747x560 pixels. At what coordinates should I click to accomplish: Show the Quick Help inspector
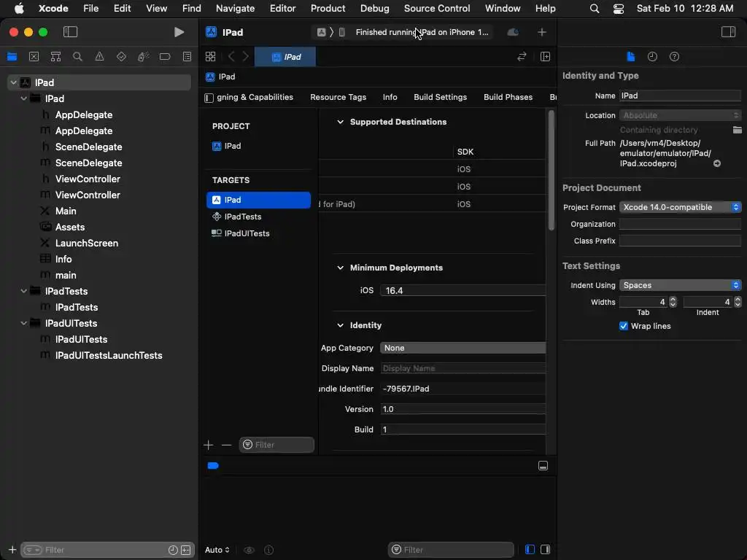coord(674,57)
